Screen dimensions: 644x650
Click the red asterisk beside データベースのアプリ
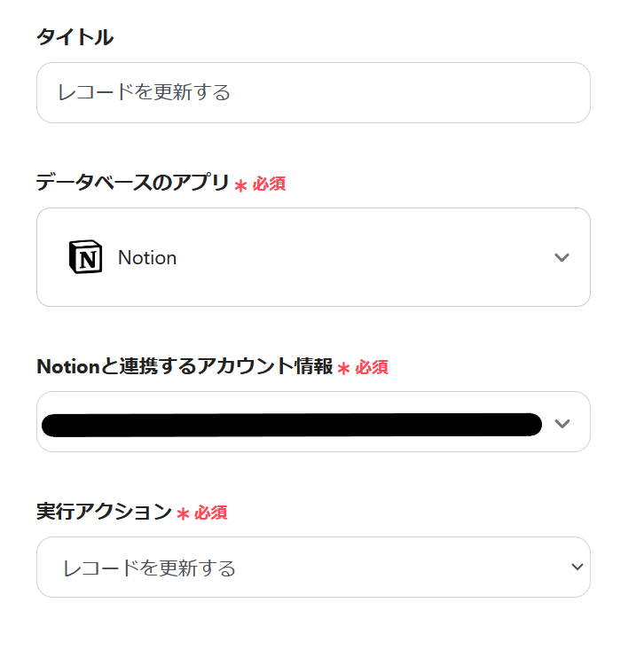(240, 185)
